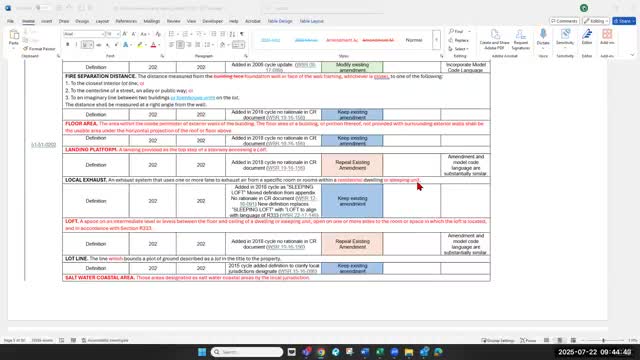Apply red font color
640x360 pixels.
point(153,44)
